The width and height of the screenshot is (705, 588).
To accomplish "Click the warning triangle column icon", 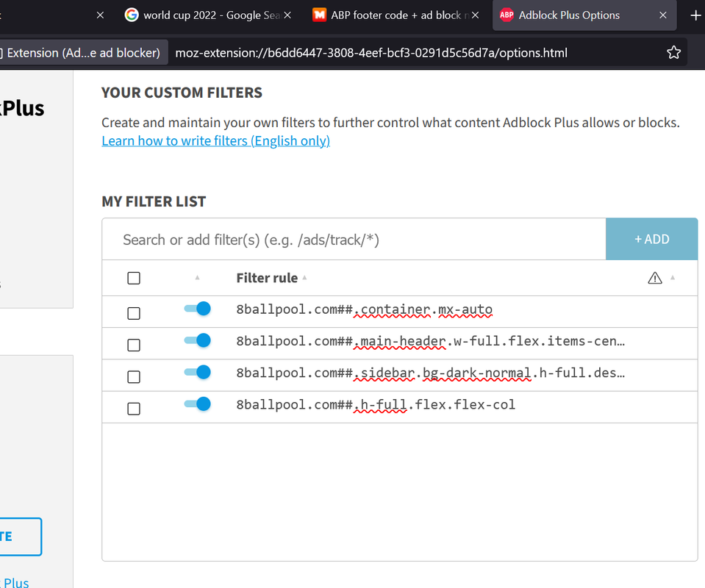I will pyautogui.click(x=655, y=278).
